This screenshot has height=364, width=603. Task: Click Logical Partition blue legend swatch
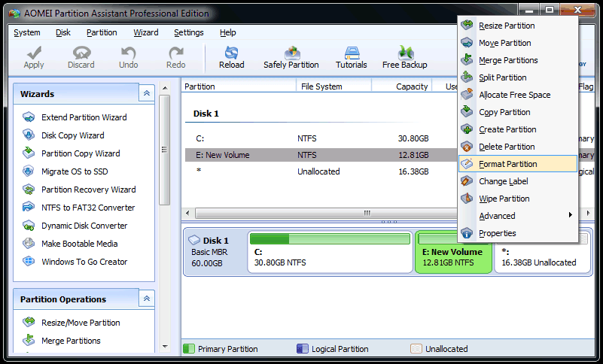(x=303, y=349)
